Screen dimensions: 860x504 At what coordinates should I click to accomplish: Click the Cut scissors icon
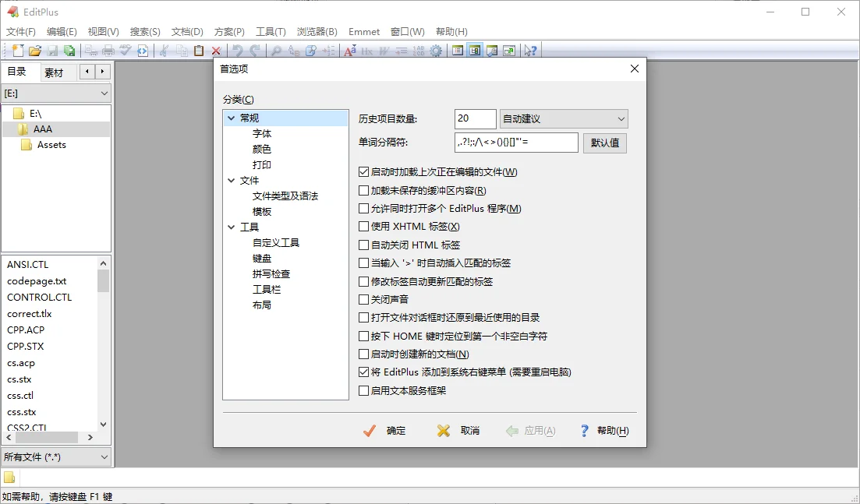pos(164,51)
